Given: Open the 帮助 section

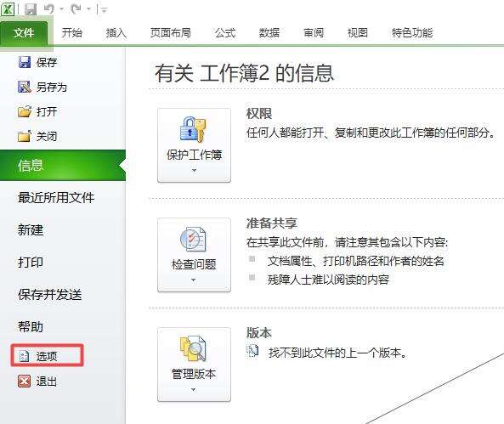Looking at the screenshot, I should pos(31,326).
